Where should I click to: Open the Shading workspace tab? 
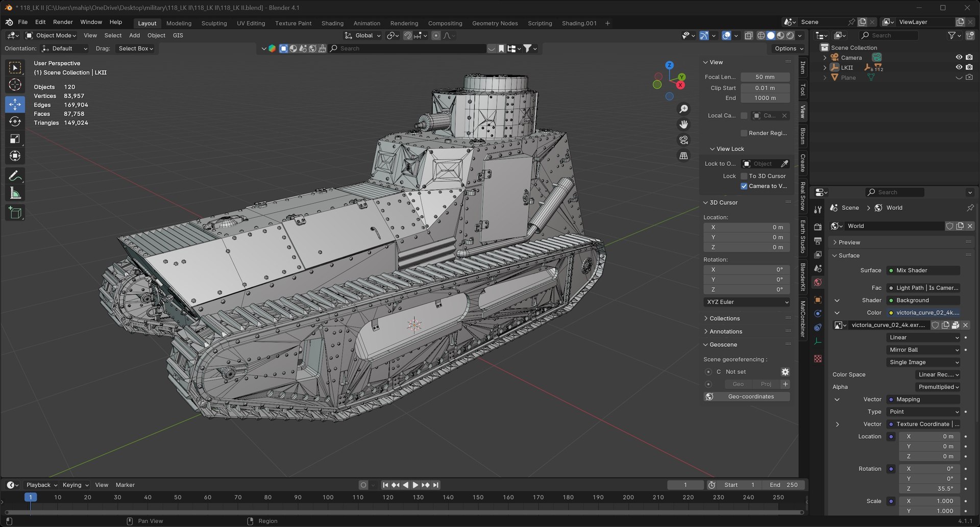(x=332, y=23)
